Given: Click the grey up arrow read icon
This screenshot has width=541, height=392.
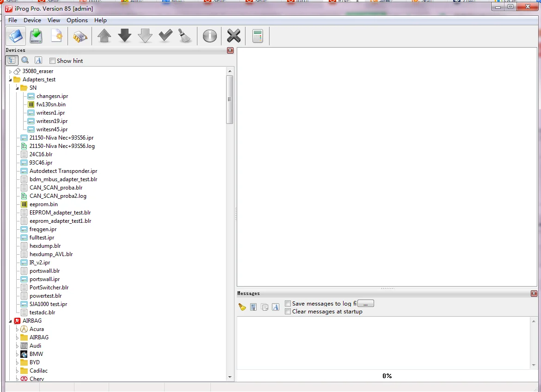Looking at the screenshot, I should pos(104,36).
